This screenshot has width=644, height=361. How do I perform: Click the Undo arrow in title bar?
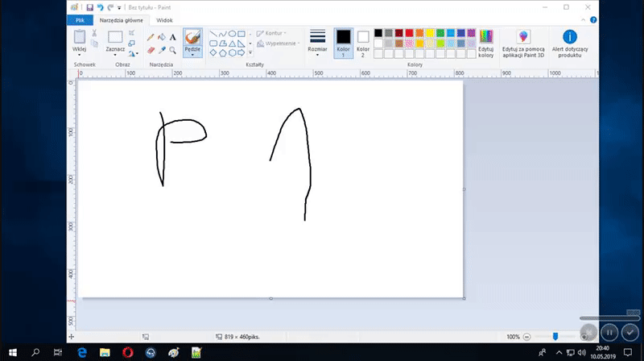point(100,7)
